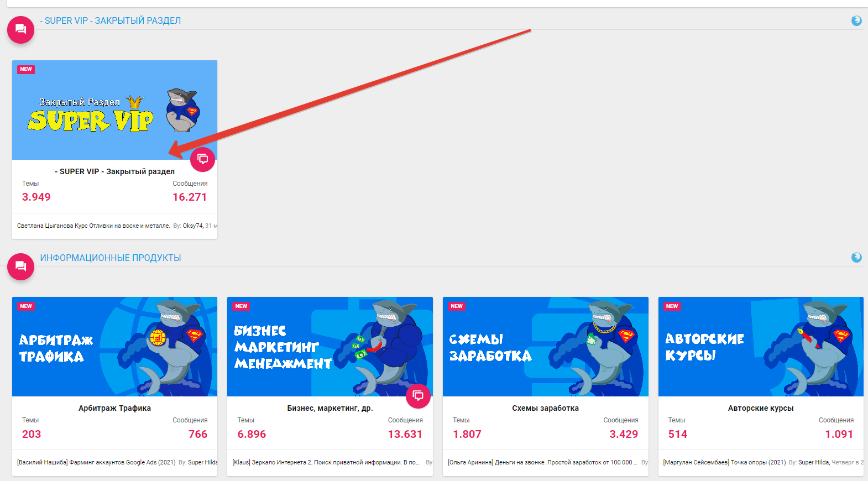This screenshot has height=481, width=868.
Task: Open the Бизнес Маркетинг Менеджмент banner
Action: click(x=330, y=347)
